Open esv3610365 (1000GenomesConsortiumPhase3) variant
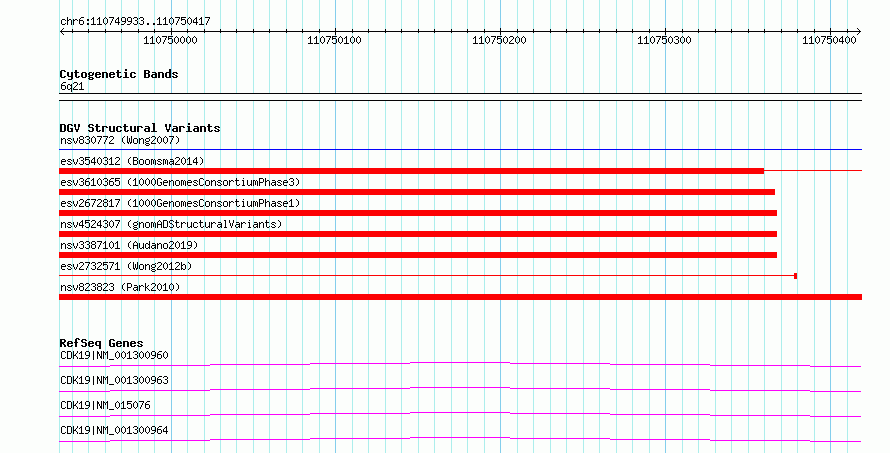This screenshot has height=453, width=890. point(180,182)
